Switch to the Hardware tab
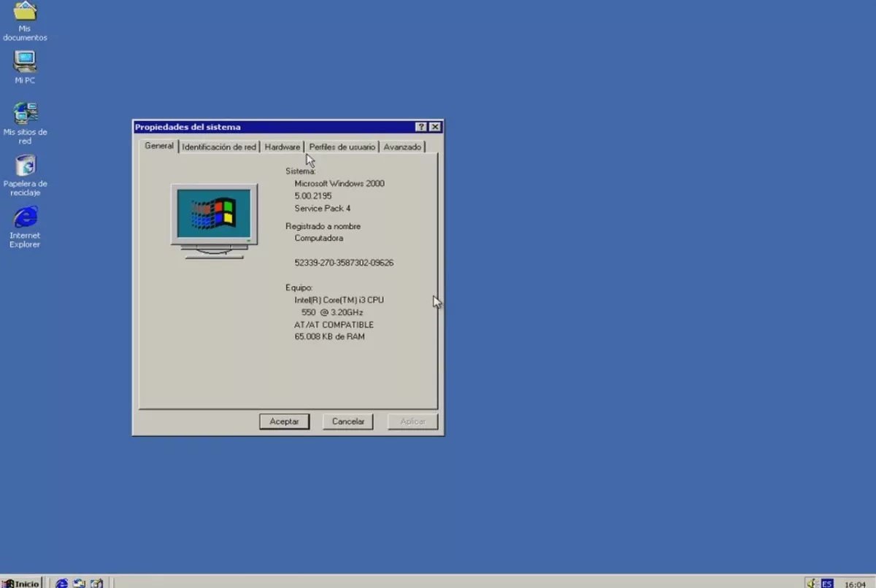This screenshot has height=588, width=876. [282, 147]
